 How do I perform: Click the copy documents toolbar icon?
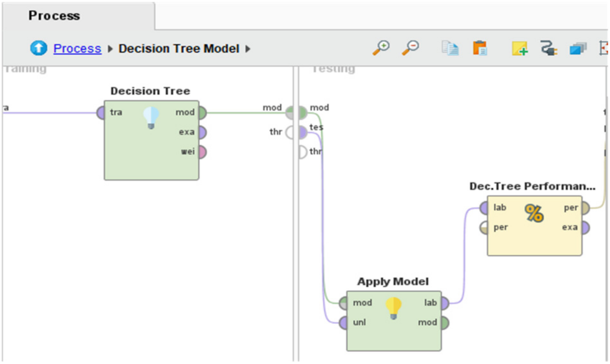(450, 48)
